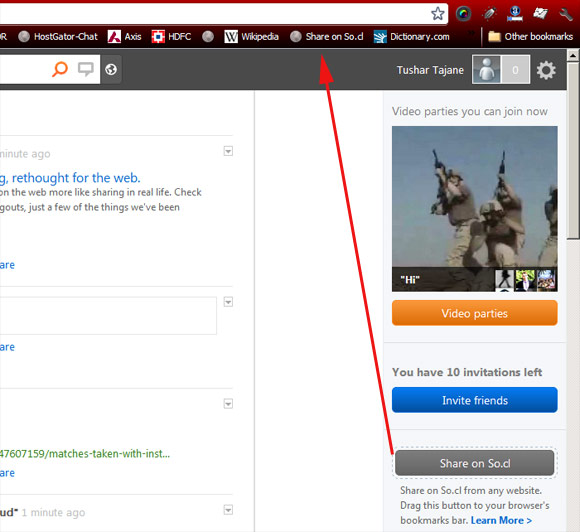Viewport: 580px width, 532px height.
Task: Open the Wikipedia bookmark
Action: [251, 37]
